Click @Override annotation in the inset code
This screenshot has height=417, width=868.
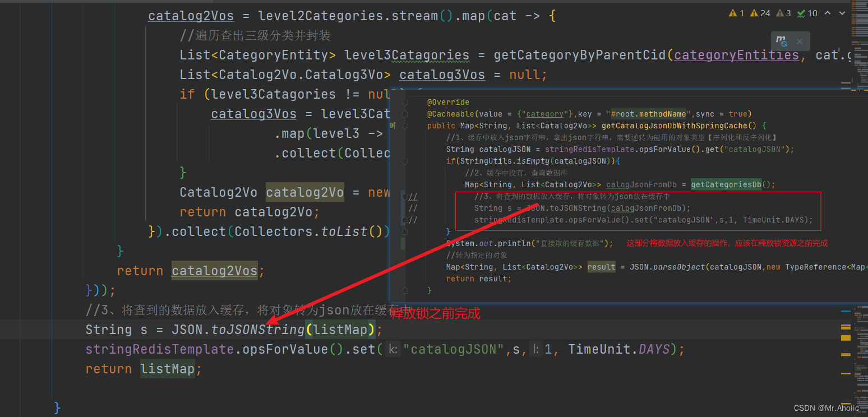pyautogui.click(x=448, y=103)
